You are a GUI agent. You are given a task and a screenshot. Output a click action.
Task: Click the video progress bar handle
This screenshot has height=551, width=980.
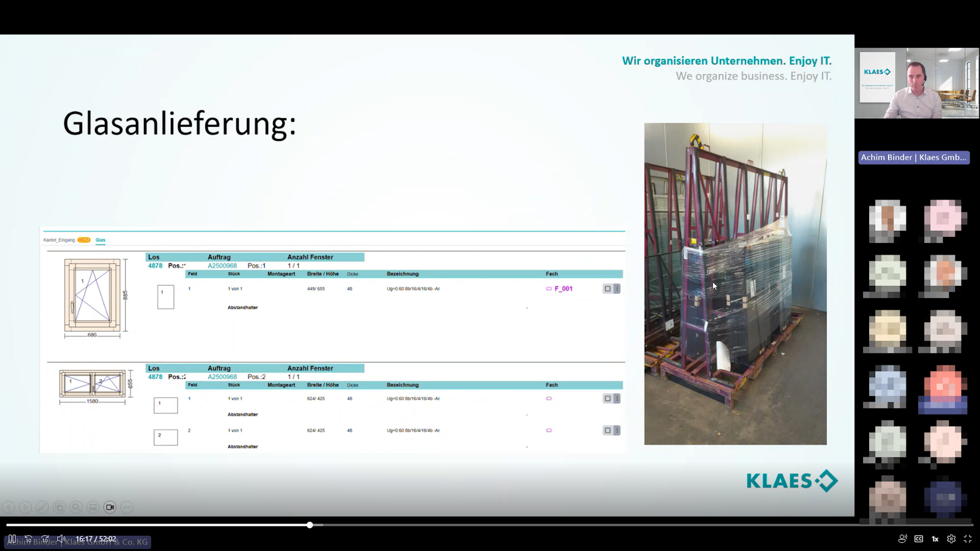310,525
